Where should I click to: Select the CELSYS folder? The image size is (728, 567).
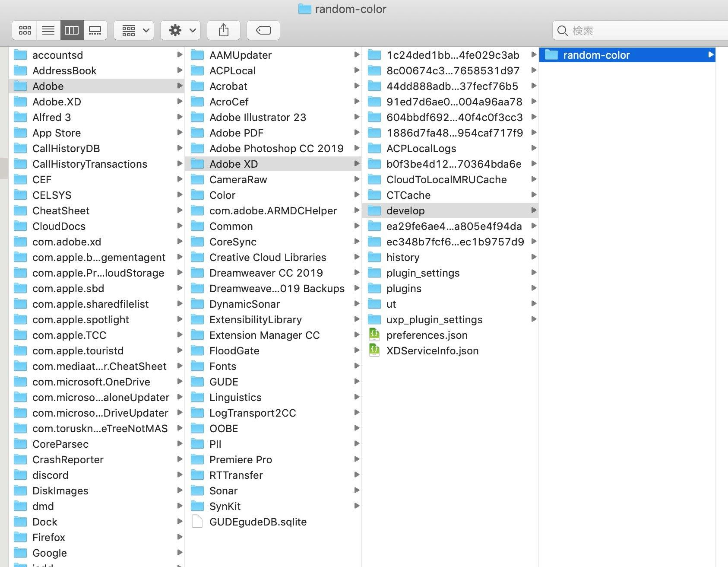coord(96,195)
